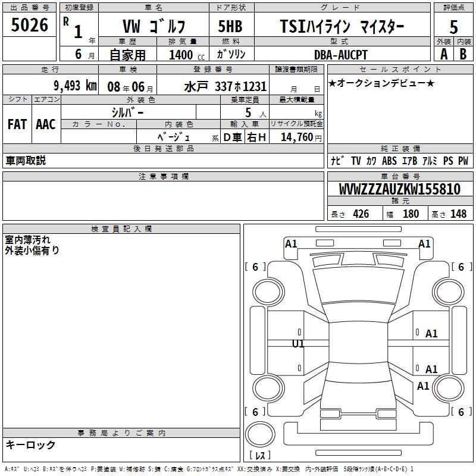Viewport: 476px width, 476px height.
Task: Select the sales point ★オークションデビュー★
Action: click(x=381, y=83)
